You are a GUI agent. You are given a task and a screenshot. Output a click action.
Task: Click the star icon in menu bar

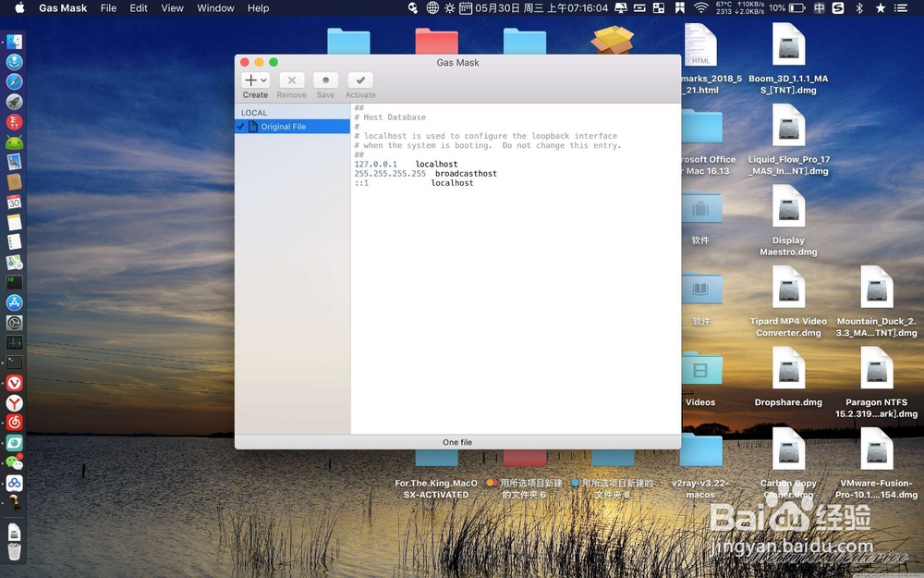(881, 7)
